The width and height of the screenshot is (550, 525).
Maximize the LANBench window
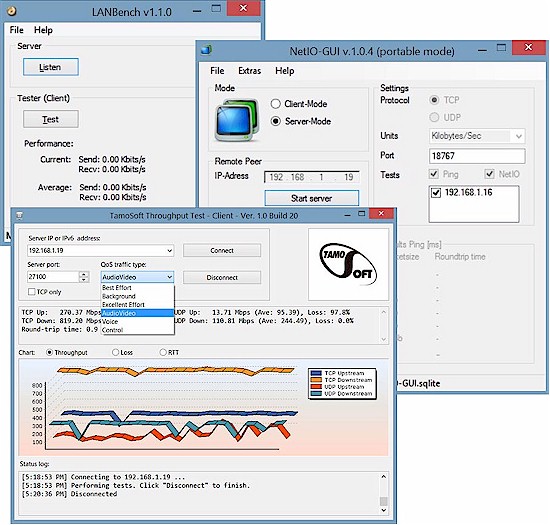216,8
